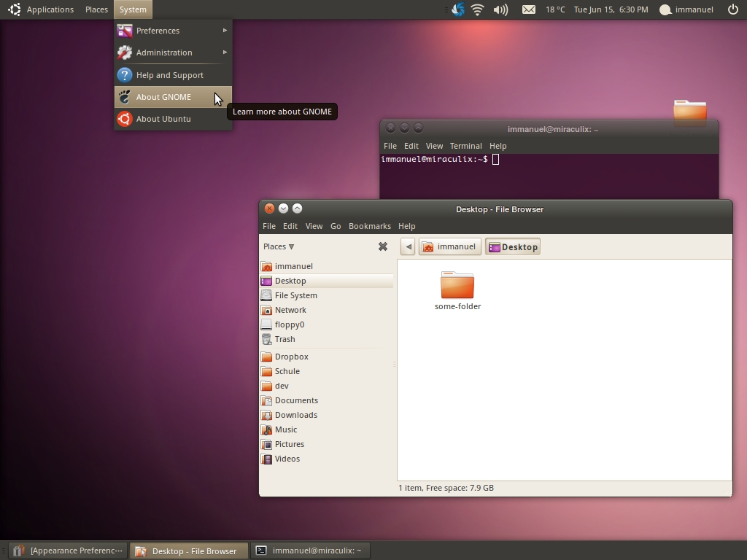Open Trash in the file browser sidebar
Viewport: 747px width, 560px height.
(285, 339)
